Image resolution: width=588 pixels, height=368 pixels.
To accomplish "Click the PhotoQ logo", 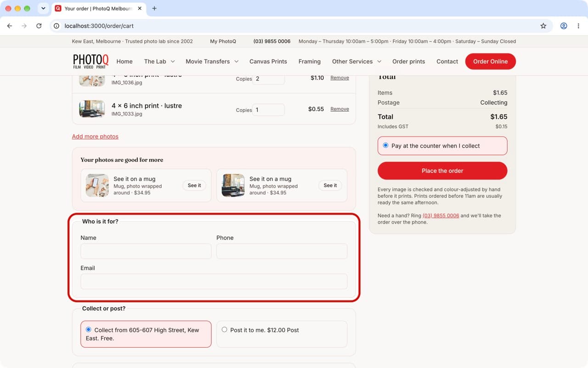I will 90,61.
